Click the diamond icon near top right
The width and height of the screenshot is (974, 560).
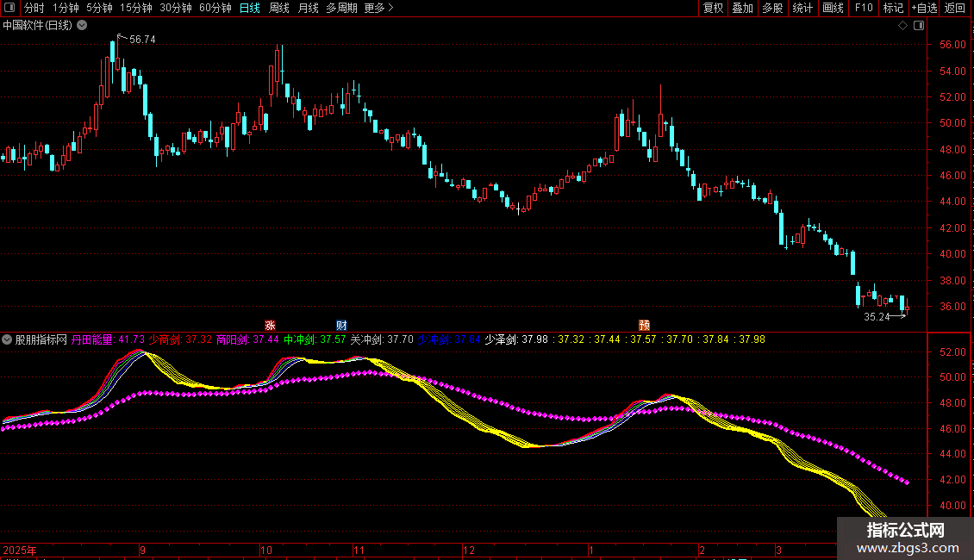point(902,26)
